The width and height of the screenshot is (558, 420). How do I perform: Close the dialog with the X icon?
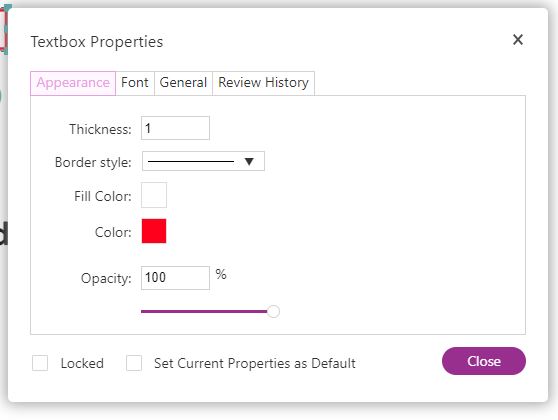click(518, 40)
